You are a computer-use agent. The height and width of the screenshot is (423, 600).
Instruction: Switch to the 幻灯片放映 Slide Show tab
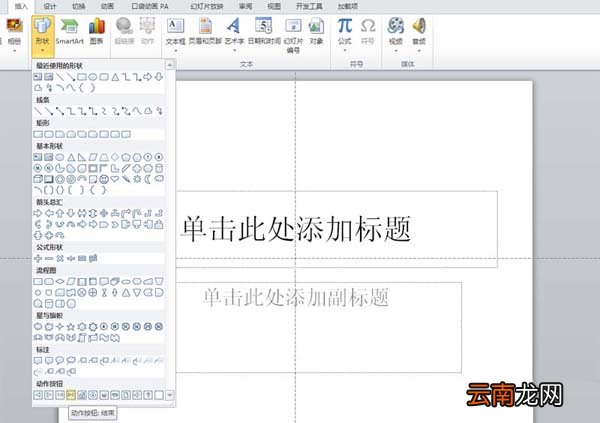(x=207, y=6)
